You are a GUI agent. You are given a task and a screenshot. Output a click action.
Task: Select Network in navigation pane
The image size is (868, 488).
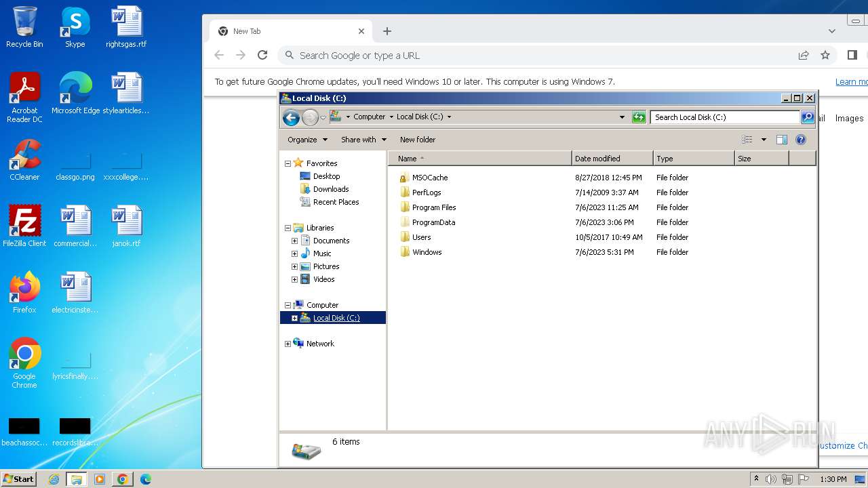tap(320, 344)
